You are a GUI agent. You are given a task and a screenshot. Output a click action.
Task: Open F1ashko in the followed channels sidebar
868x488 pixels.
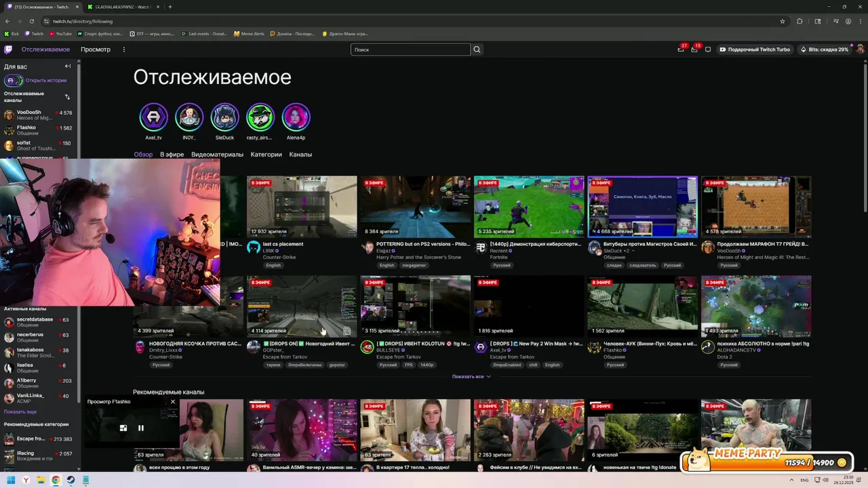pyautogui.click(x=39, y=130)
